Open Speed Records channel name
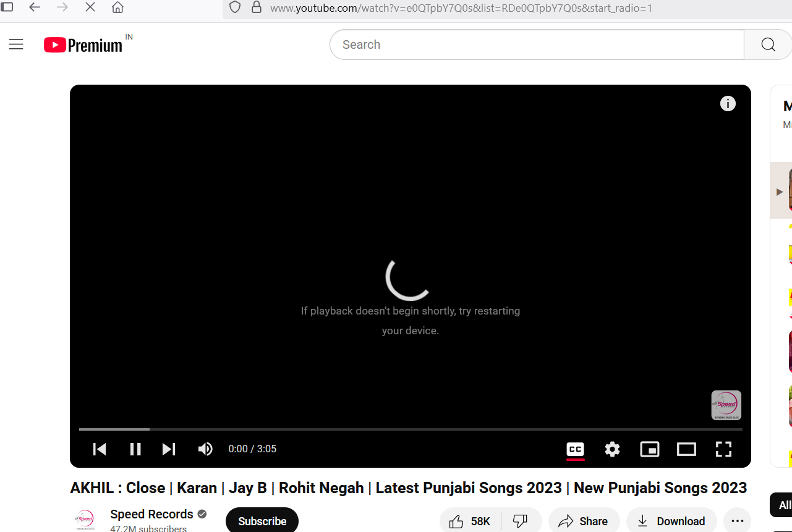 (151, 514)
